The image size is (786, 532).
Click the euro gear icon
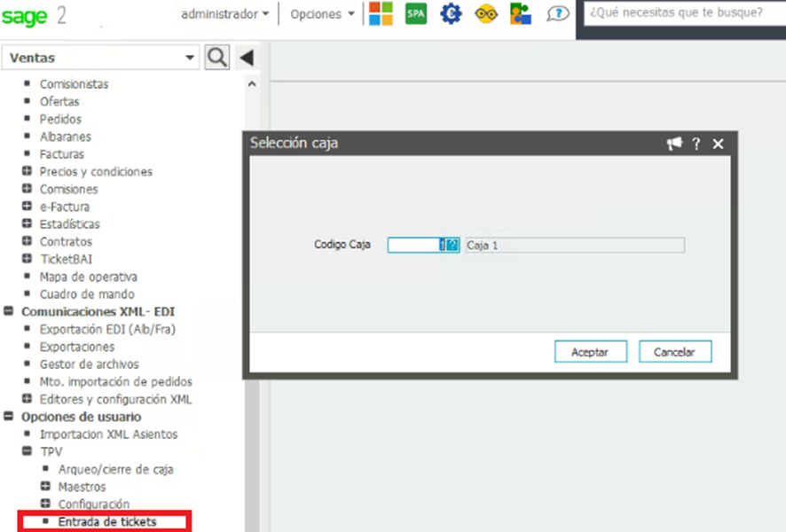pyautogui.click(x=451, y=13)
